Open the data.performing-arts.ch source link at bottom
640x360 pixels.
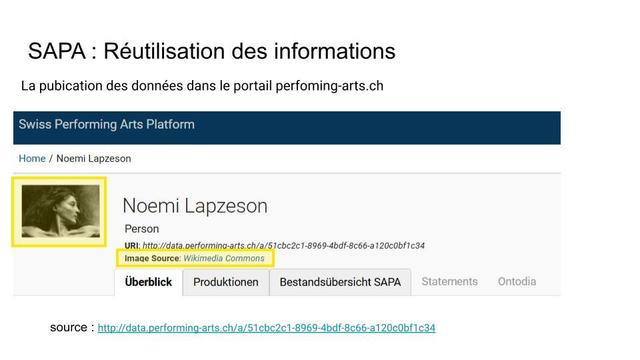click(x=266, y=328)
